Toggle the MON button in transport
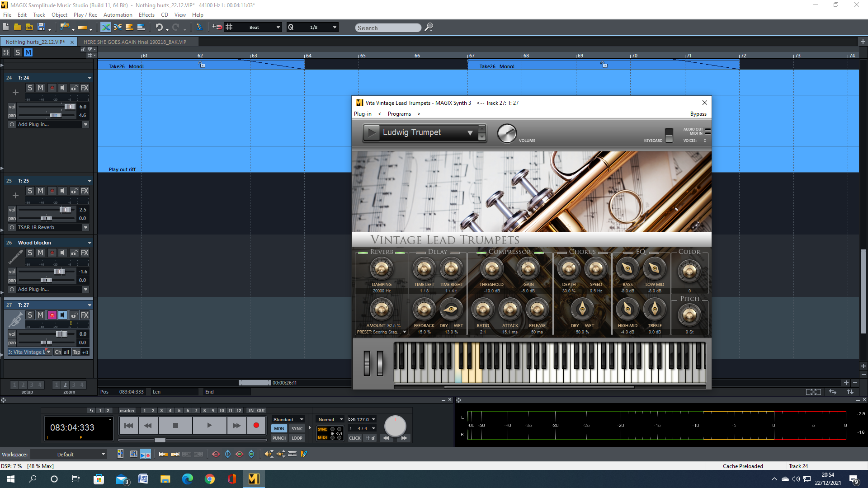Screen dimensions: 868x488 (279, 429)
